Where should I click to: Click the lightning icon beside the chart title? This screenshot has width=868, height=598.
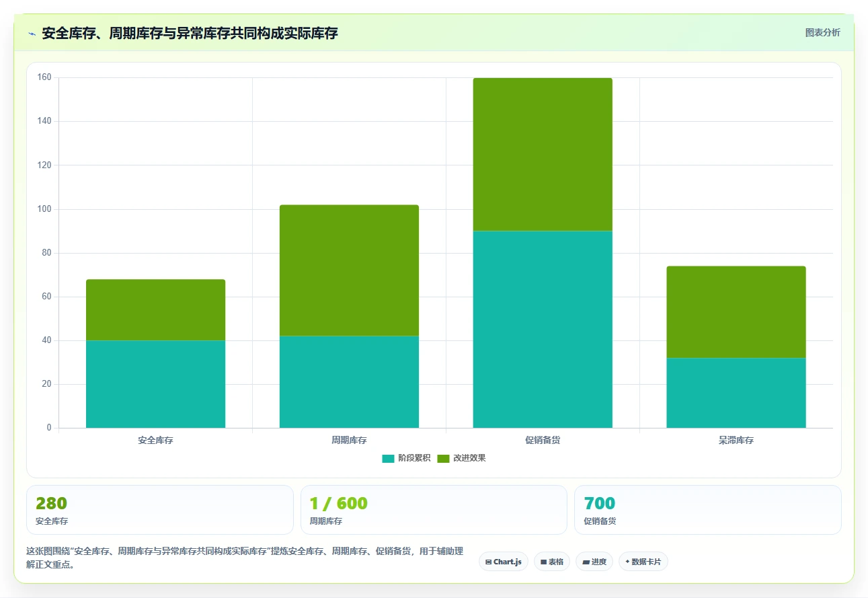[x=32, y=33]
